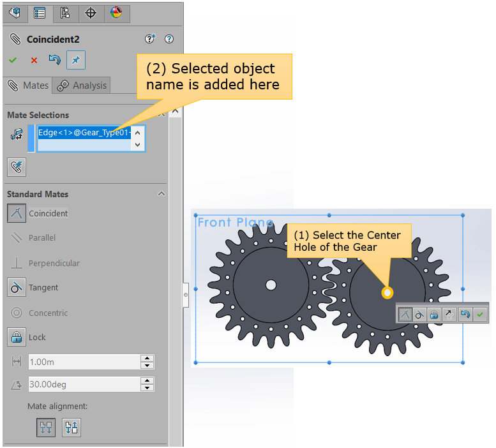Cancel the mate with the red X
This screenshot has height=448, width=496.
coord(34,60)
